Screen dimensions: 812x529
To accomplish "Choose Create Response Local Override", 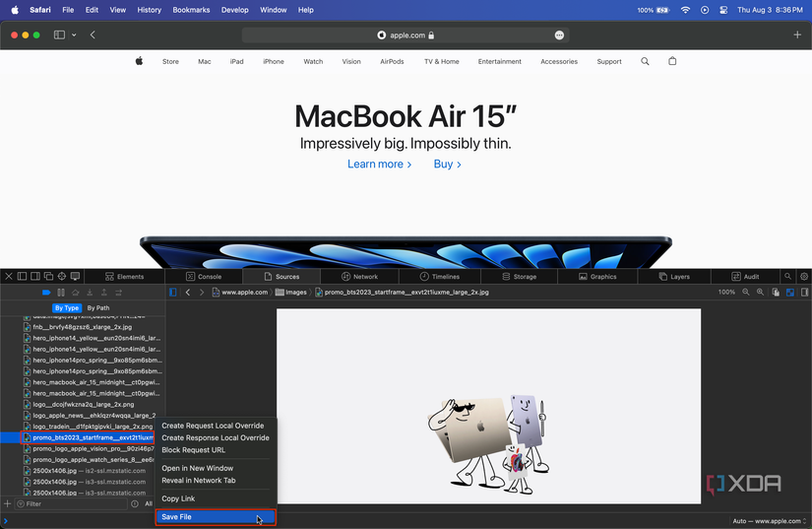I will pyautogui.click(x=216, y=437).
